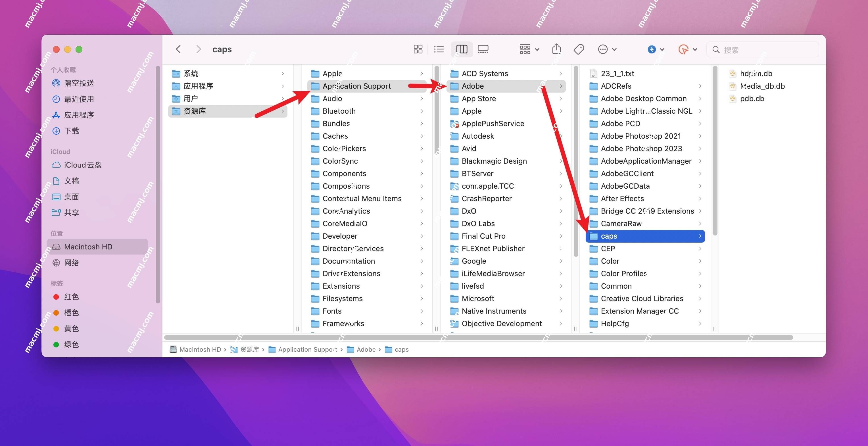
Task: Select the 用户 folder in the first column
Action: pos(228,98)
